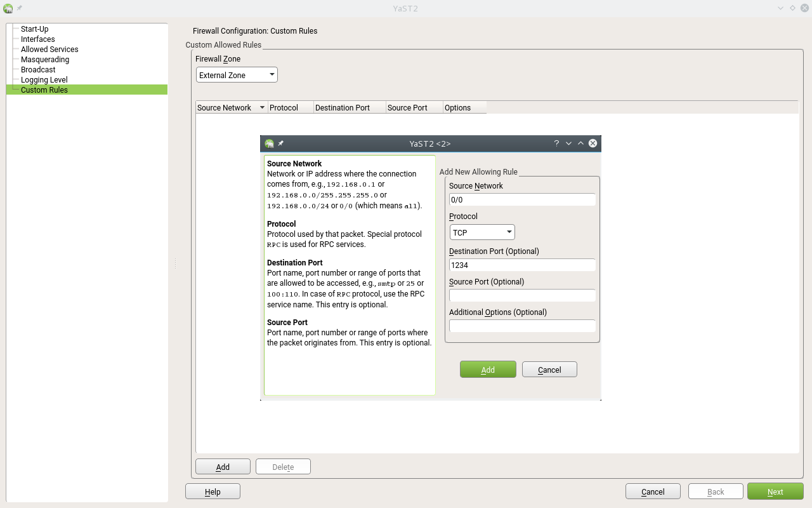Click the Help button

(213, 491)
